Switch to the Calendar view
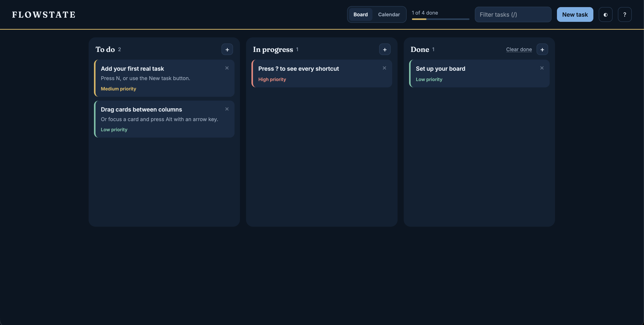 tap(389, 15)
